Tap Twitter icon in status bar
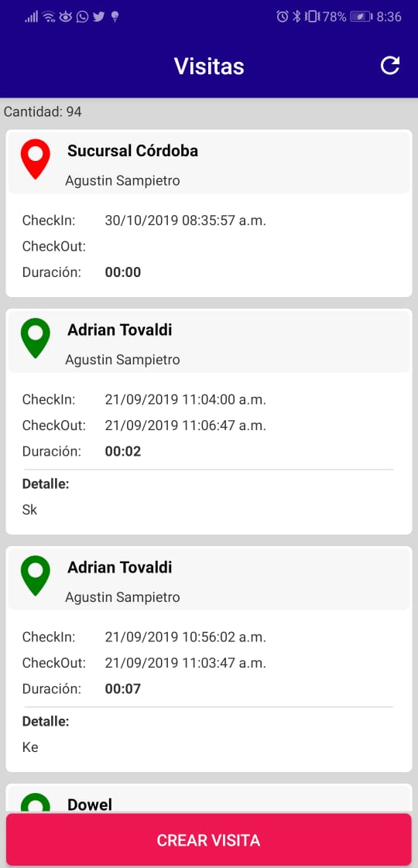 98,16
